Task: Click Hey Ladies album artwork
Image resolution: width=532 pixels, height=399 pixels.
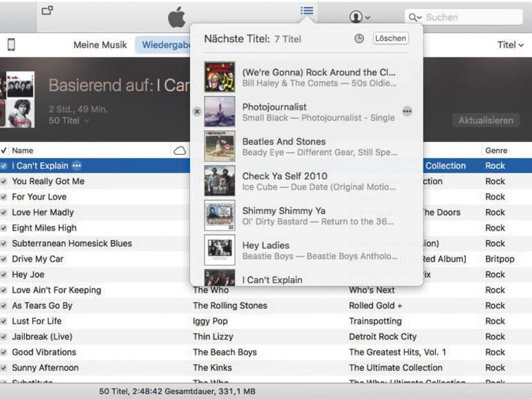Action: point(220,250)
